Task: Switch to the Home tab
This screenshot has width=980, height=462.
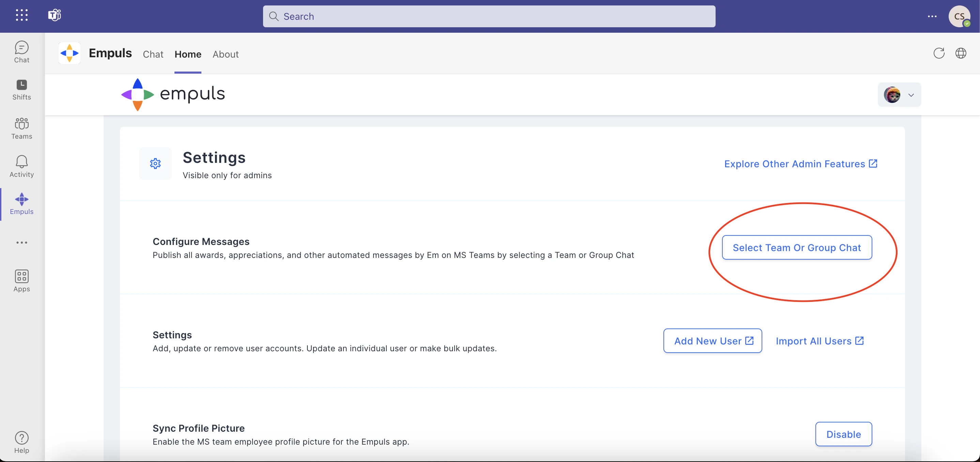Action: click(188, 55)
